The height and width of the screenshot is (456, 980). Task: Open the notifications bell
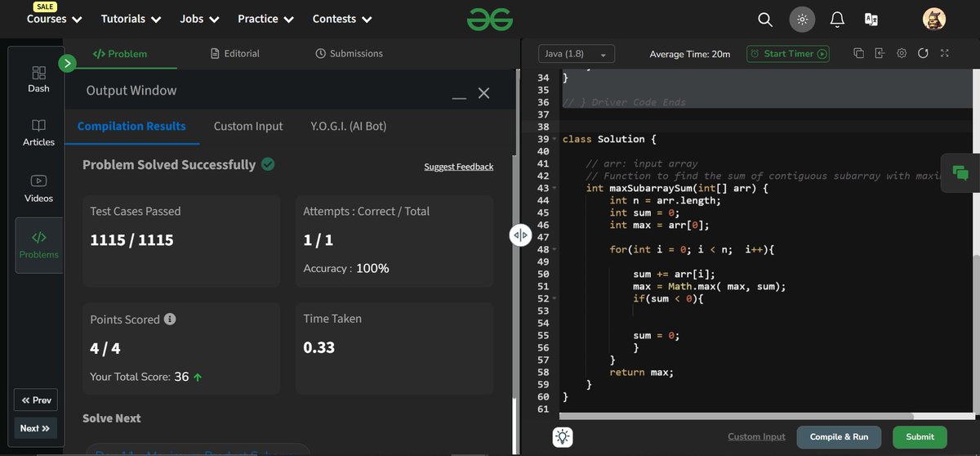(837, 19)
